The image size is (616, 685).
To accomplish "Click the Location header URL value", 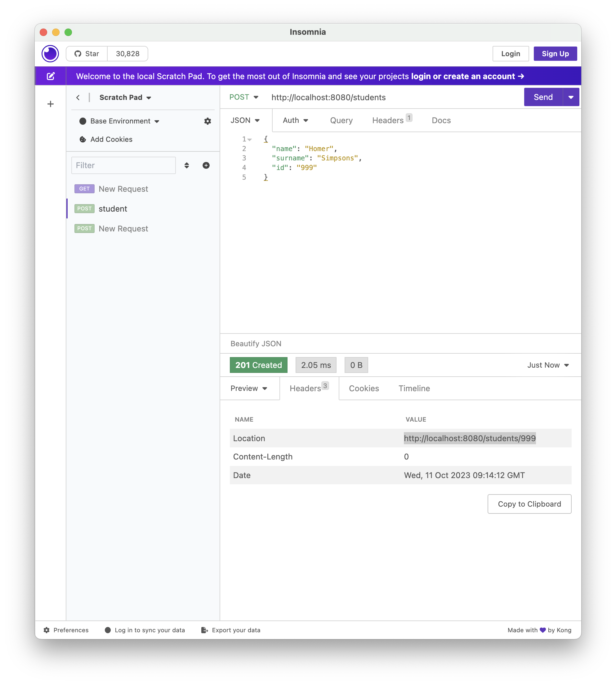I will coord(470,438).
